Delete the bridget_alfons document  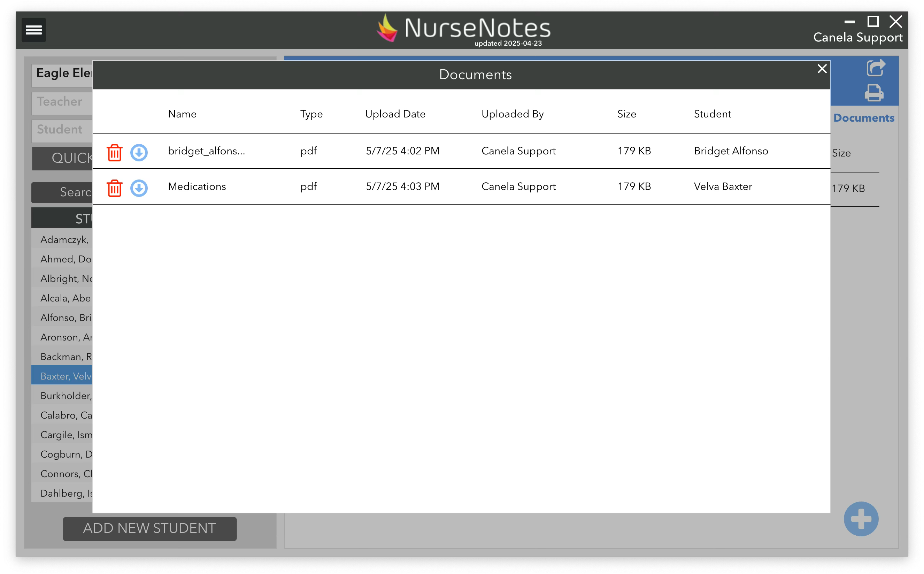(114, 153)
